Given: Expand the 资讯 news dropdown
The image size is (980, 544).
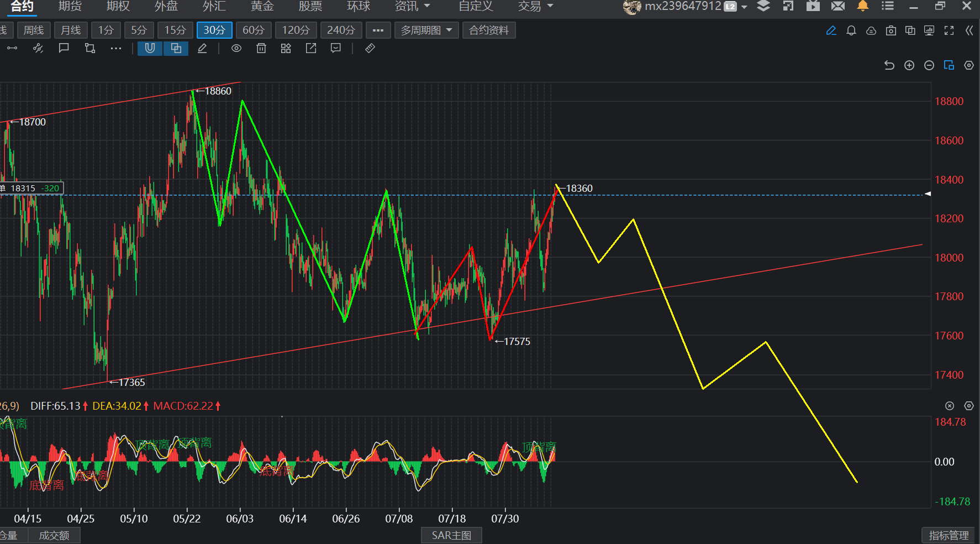Looking at the screenshot, I should [413, 6].
